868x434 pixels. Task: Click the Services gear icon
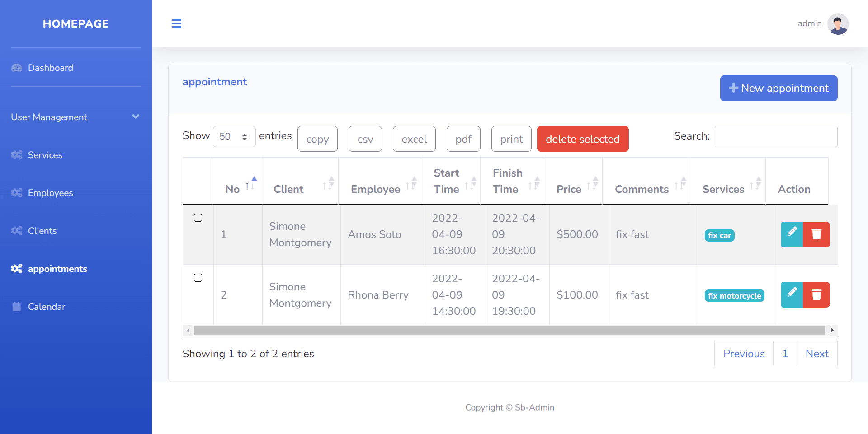coord(16,155)
